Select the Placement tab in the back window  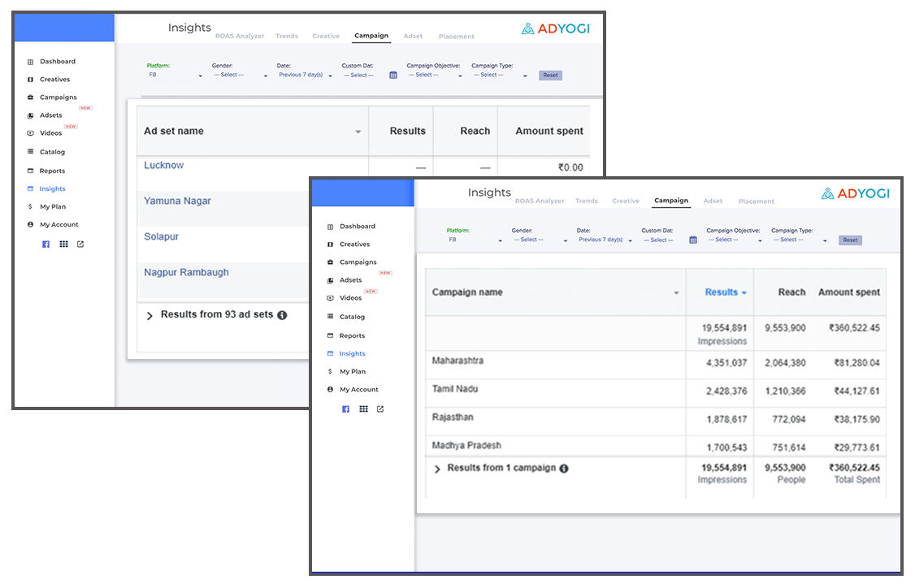pos(456,37)
